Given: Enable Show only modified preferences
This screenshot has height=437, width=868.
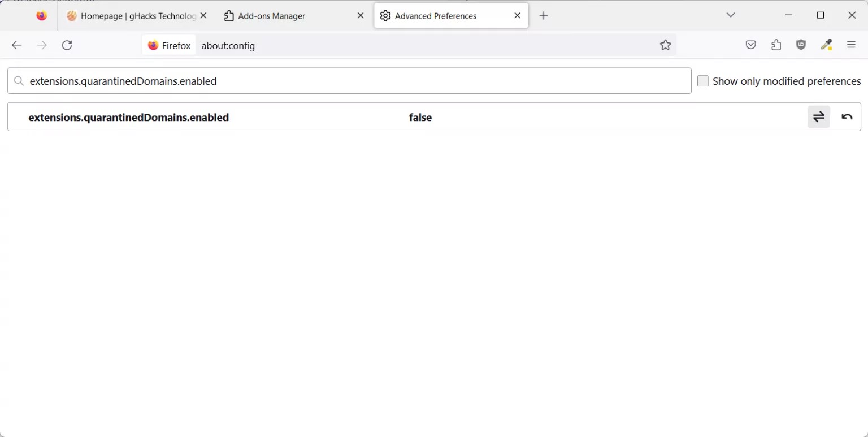Looking at the screenshot, I should tap(702, 81).
